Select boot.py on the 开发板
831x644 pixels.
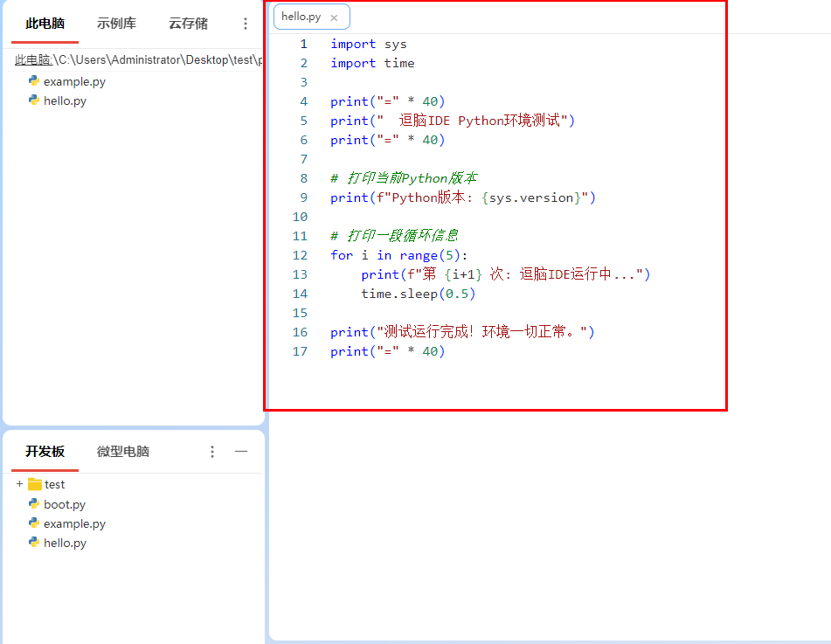click(x=65, y=504)
